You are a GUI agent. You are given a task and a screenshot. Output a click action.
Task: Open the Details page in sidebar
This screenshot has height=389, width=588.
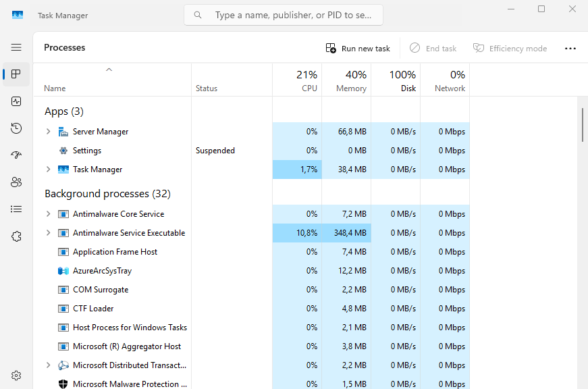[x=16, y=209]
